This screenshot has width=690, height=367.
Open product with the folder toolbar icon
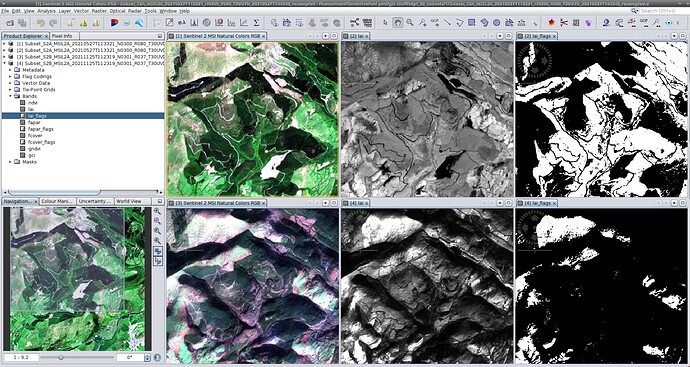point(9,22)
